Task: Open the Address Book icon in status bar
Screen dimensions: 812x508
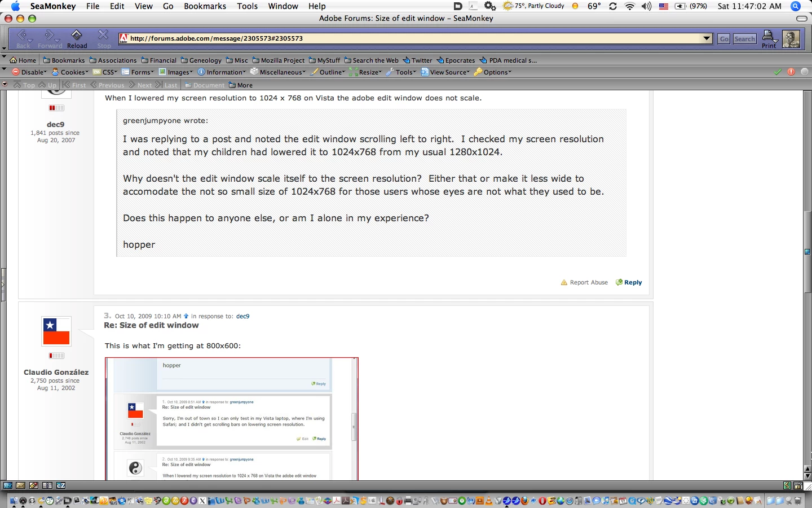Action: (x=48, y=485)
